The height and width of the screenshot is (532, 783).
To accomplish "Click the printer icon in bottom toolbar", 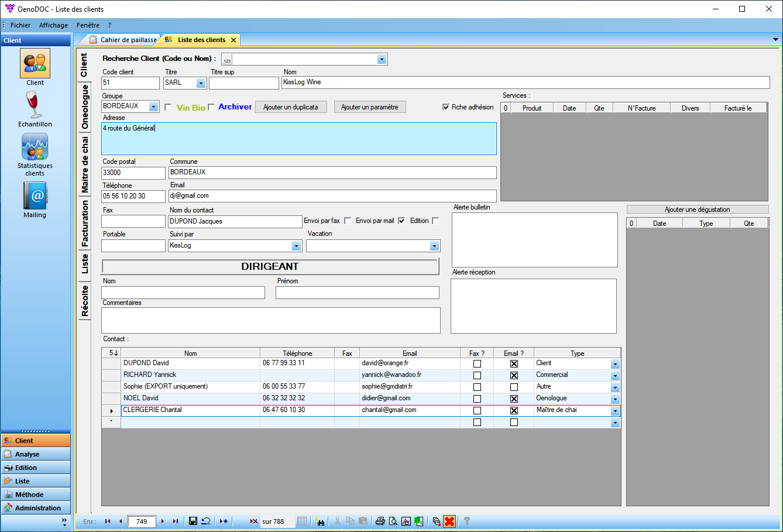I will click(x=380, y=521).
